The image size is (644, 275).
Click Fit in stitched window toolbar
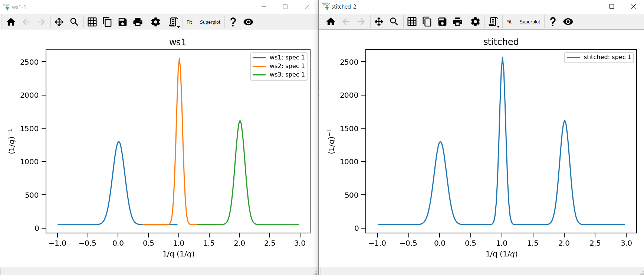pyautogui.click(x=509, y=22)
